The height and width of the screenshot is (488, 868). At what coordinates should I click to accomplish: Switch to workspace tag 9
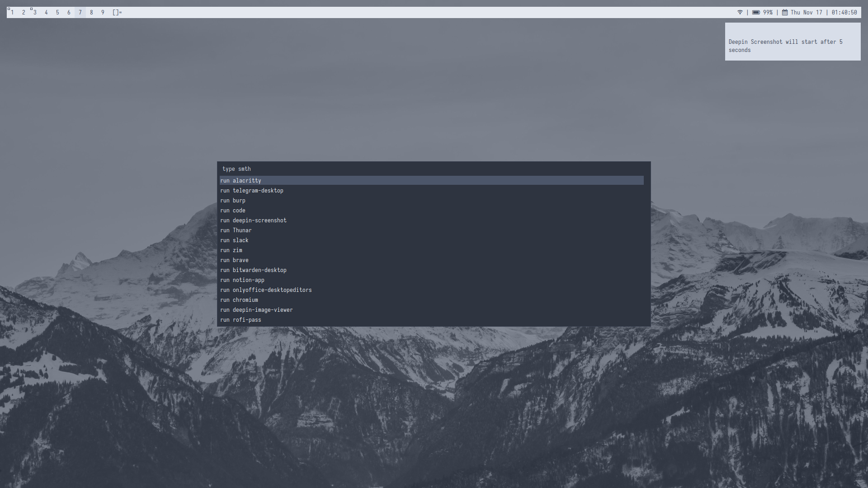103,12
